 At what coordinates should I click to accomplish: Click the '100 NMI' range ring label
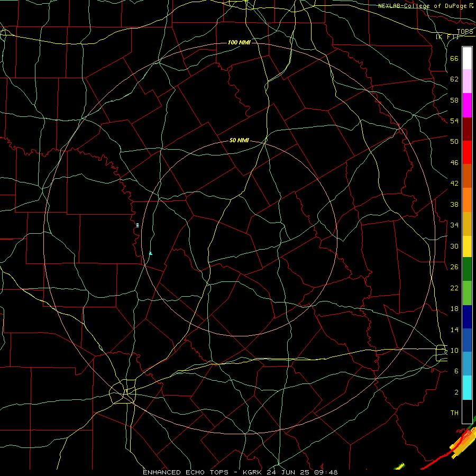[x=239, y=42]
